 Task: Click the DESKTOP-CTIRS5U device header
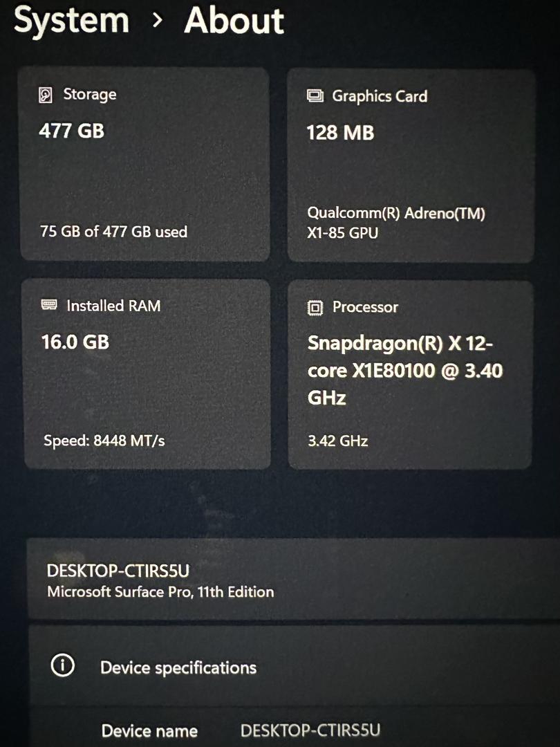[119, 570]
